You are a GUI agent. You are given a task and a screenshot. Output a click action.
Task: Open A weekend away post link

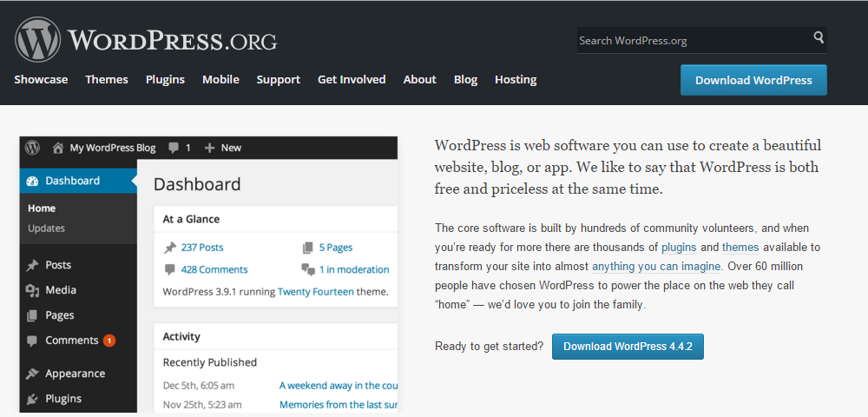pos(338,386)
